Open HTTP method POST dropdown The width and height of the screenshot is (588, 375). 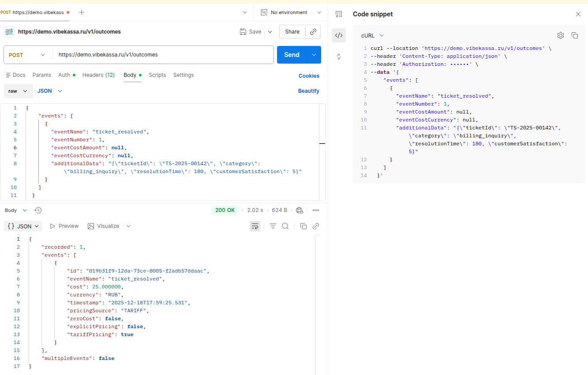tap(27, 55)
